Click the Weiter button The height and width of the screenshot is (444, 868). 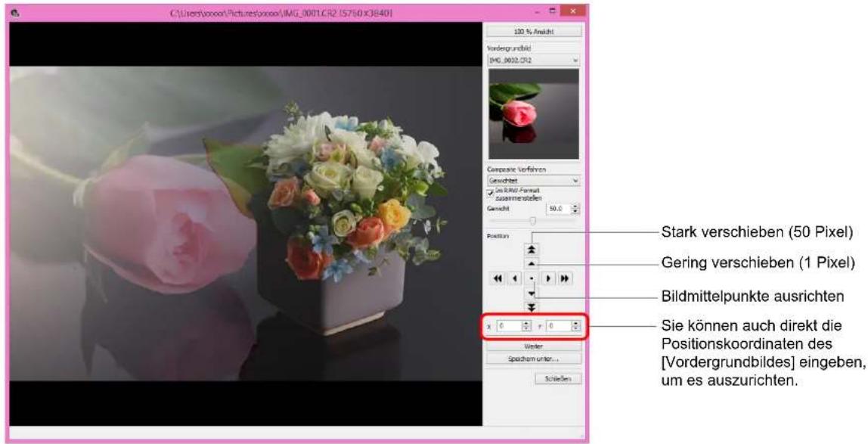[x=533, y=346]
